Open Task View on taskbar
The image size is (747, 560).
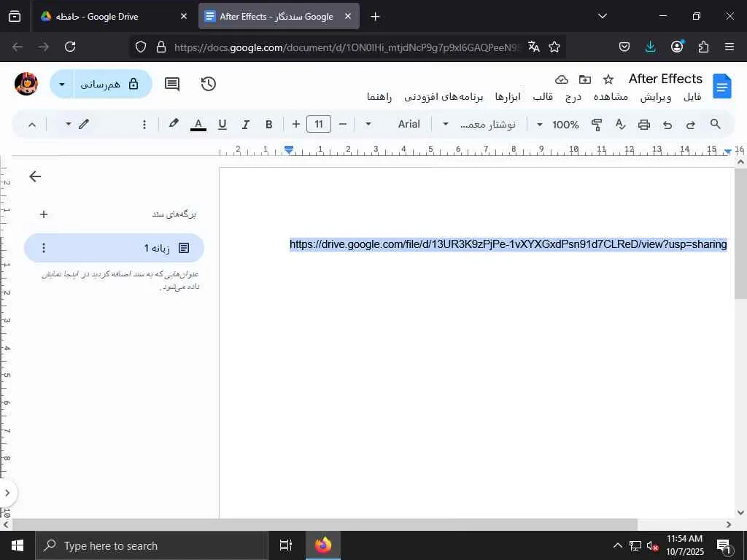pos(285,545)
